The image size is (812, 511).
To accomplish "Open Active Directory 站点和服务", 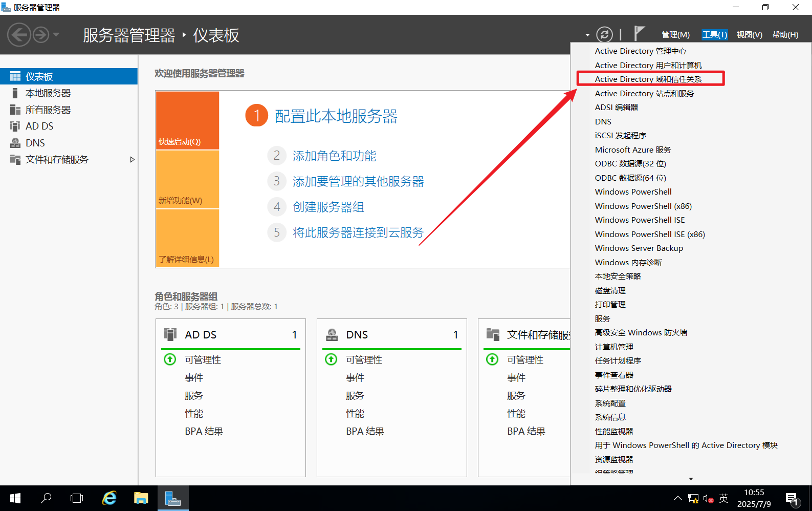I will [x=645, y=93].
